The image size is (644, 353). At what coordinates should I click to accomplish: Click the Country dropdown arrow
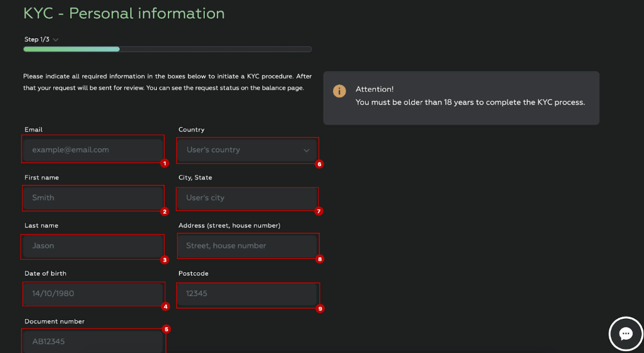306,150
